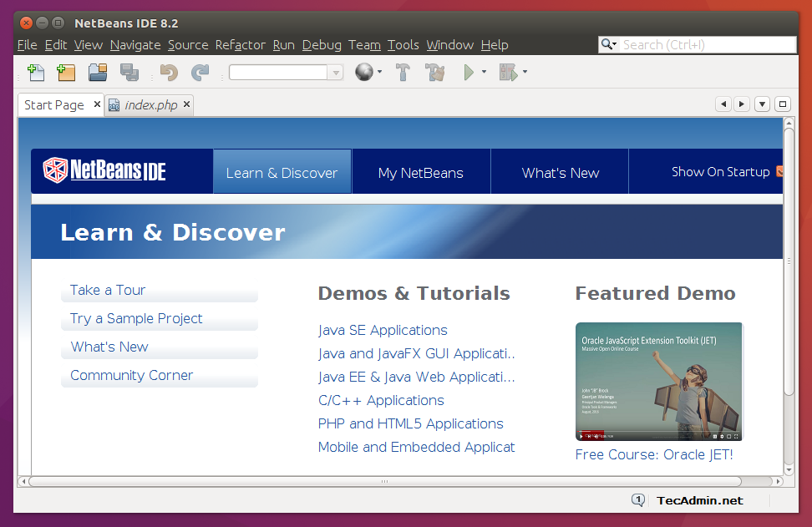Open the File menu
Screen dimensions: 812x527
(x=27, y=45)
